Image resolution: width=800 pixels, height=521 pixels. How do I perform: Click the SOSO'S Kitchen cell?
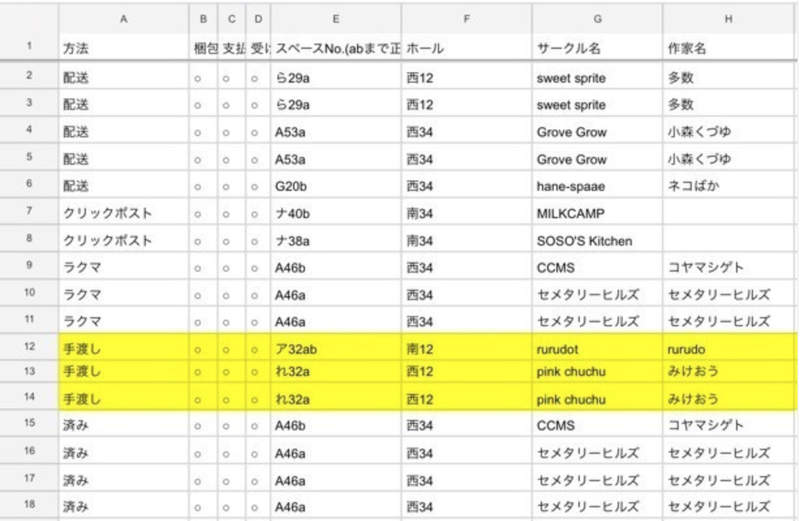click(596, 240)
